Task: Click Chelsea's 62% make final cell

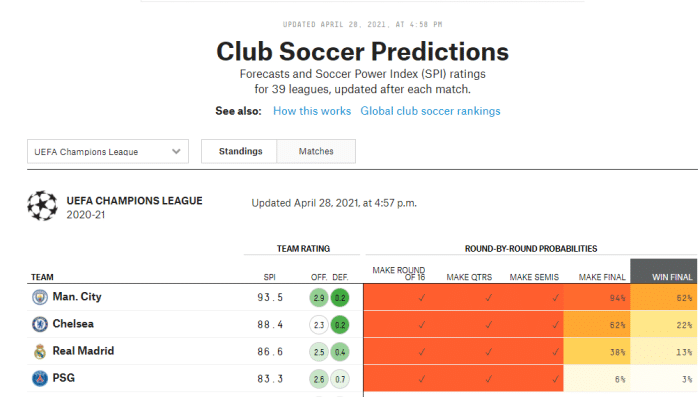Action: (x=597, y=325)
